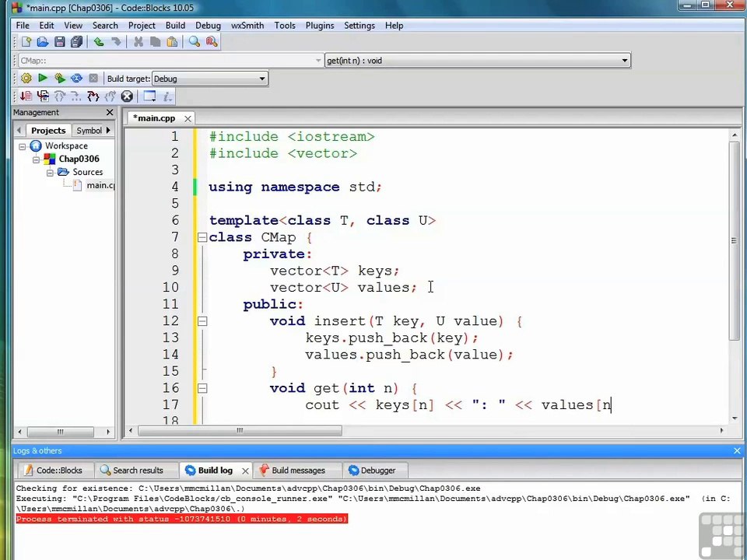This screenshot has width=747, height=560.
Task: Run the program with green play icon
Action: (x=43, y=78)
